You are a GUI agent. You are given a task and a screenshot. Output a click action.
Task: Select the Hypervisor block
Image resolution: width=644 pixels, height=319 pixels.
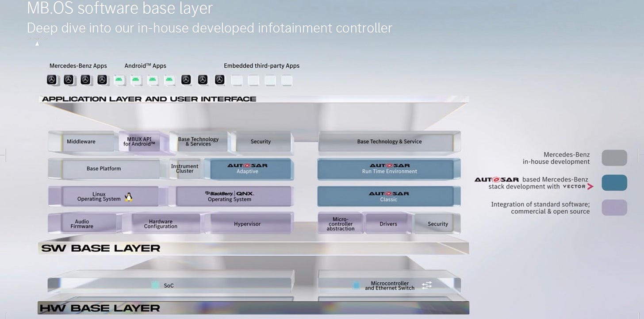(248, 224)
